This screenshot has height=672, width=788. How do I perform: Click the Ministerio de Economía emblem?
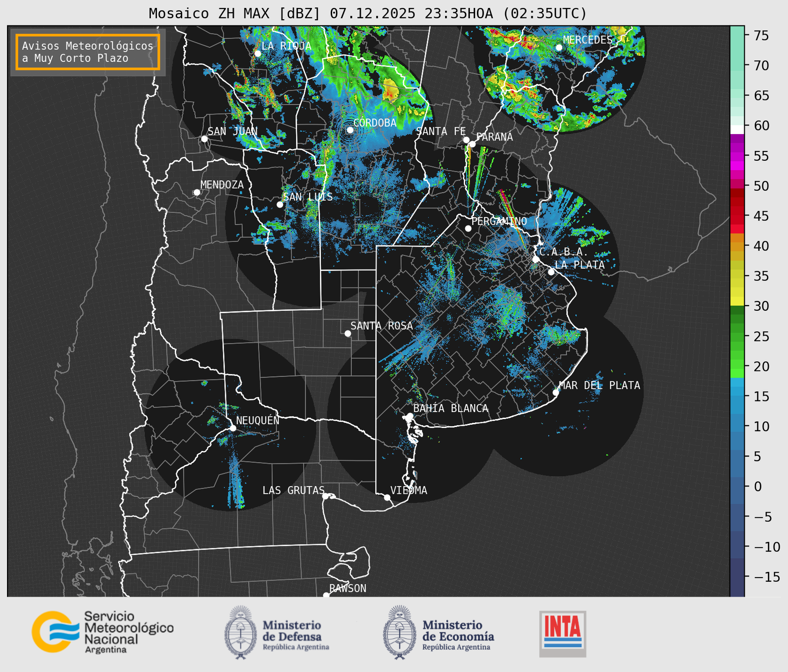pyautogui.click(x=399, y=632)
